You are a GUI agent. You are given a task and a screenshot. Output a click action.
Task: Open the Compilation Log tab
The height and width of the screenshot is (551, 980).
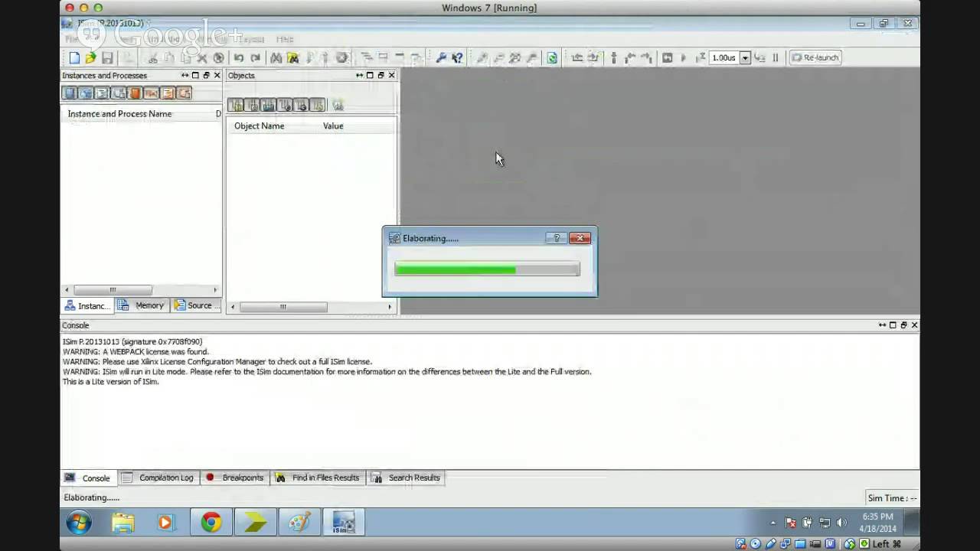(x=158, y=478)
